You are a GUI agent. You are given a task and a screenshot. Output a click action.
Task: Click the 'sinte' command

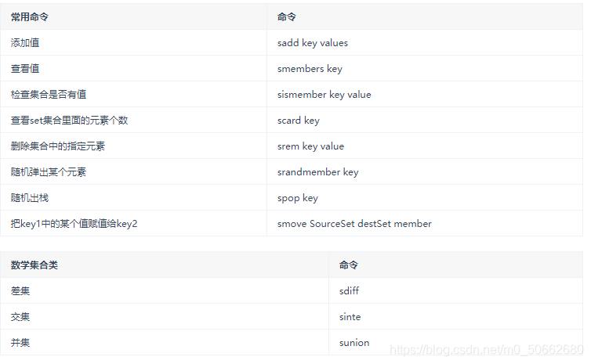tap(350, 317)
